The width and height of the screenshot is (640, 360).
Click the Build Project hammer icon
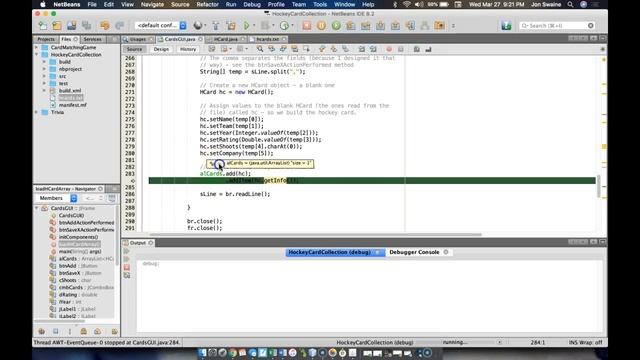[x=216, y=26]
